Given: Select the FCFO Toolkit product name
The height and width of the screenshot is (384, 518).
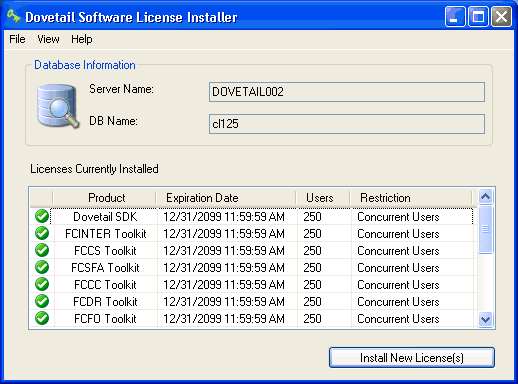Looking at the screenshot, I should [x=105, y=319].
